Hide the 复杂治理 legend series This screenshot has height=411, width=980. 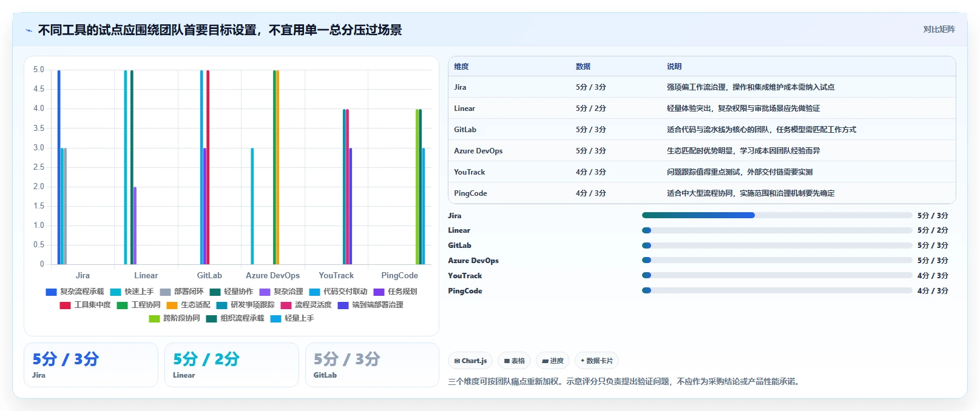point(281,292)
